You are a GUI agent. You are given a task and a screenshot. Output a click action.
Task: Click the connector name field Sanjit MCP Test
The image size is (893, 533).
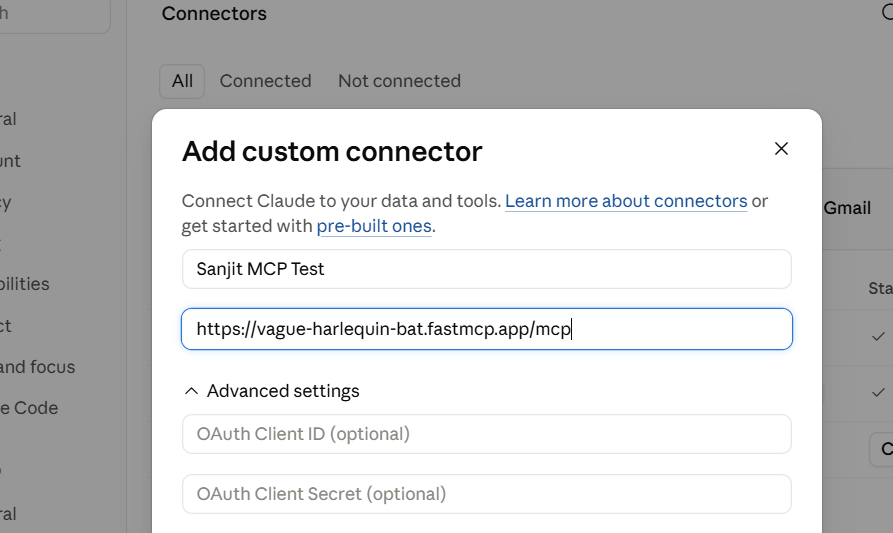pyautogui.click(x=487, y=269)
